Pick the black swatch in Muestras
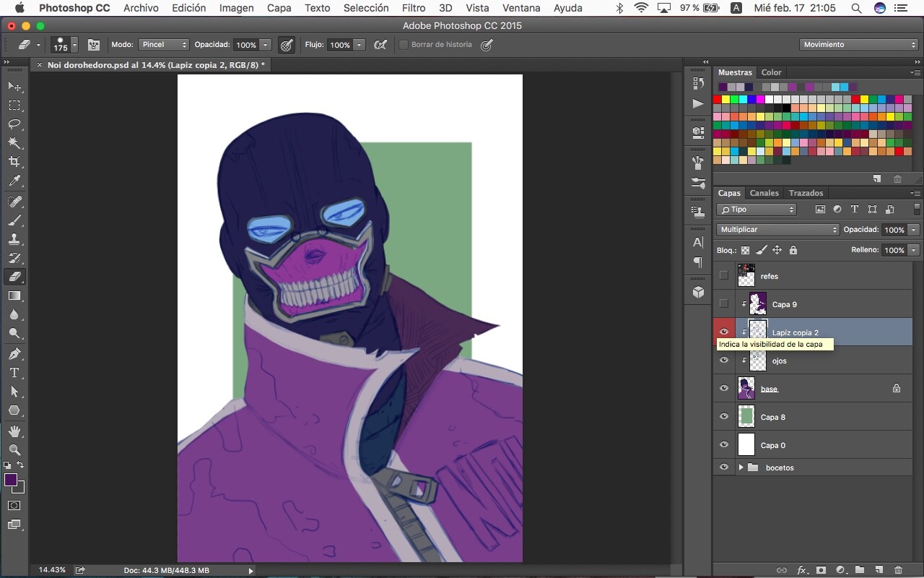 (x=787, y=108)
